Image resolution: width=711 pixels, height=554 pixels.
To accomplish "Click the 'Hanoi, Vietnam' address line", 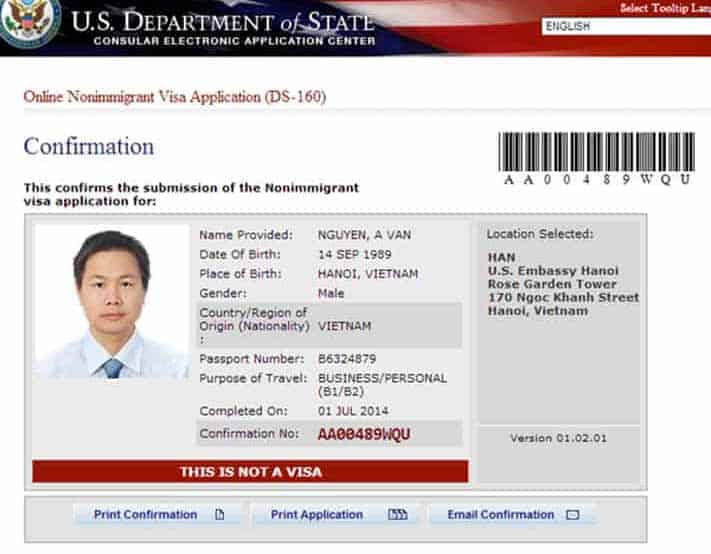I will [538, 311].
